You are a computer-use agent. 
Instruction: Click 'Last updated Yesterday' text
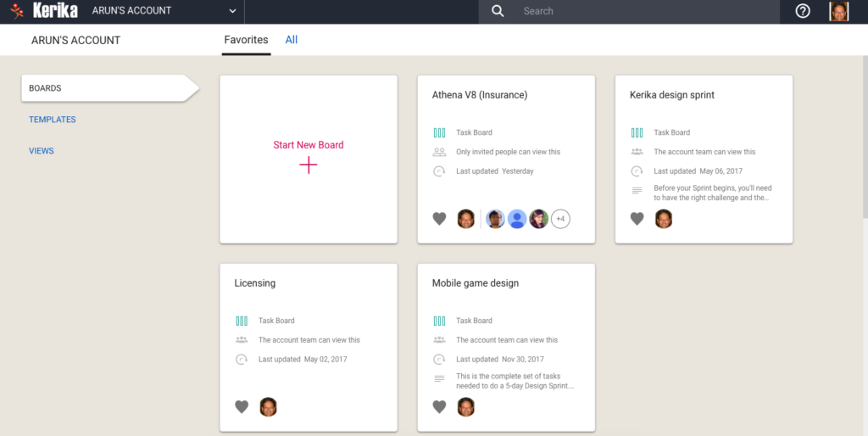tap(495, 171)
